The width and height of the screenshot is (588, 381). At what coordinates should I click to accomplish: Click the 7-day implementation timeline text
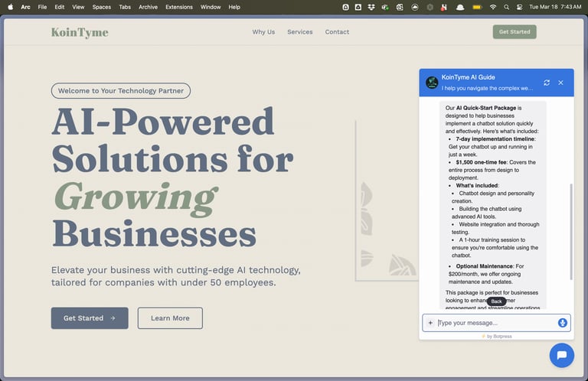click(x=495, y=139)
